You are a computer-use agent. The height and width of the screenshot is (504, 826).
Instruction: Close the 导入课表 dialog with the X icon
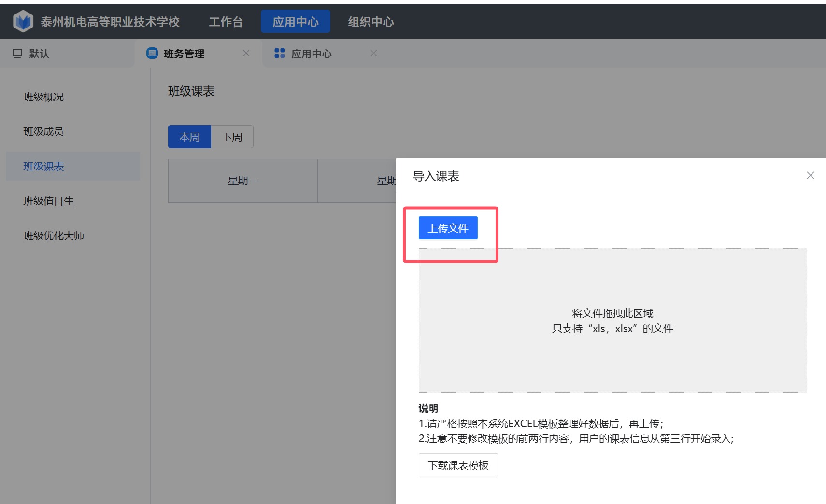pyautogui.click(x=810, y=175)
